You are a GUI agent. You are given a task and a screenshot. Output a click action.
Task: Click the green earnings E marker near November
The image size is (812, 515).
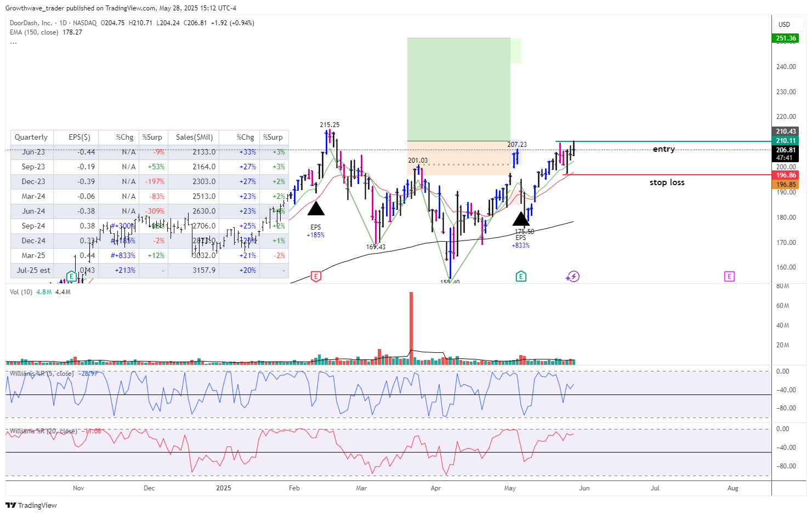[x=71, y=277]
